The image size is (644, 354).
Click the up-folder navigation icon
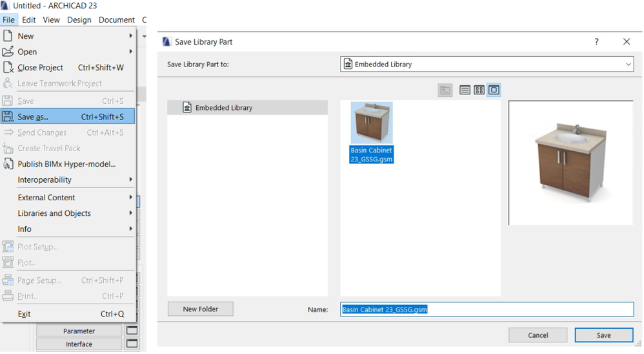pyautogui.click(x=445, y=90)
